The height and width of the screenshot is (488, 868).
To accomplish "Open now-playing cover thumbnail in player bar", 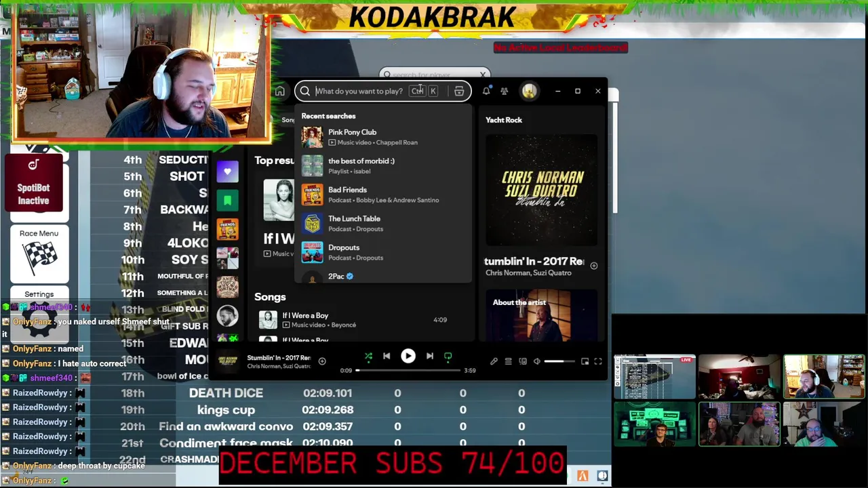I will coord(228,362).
